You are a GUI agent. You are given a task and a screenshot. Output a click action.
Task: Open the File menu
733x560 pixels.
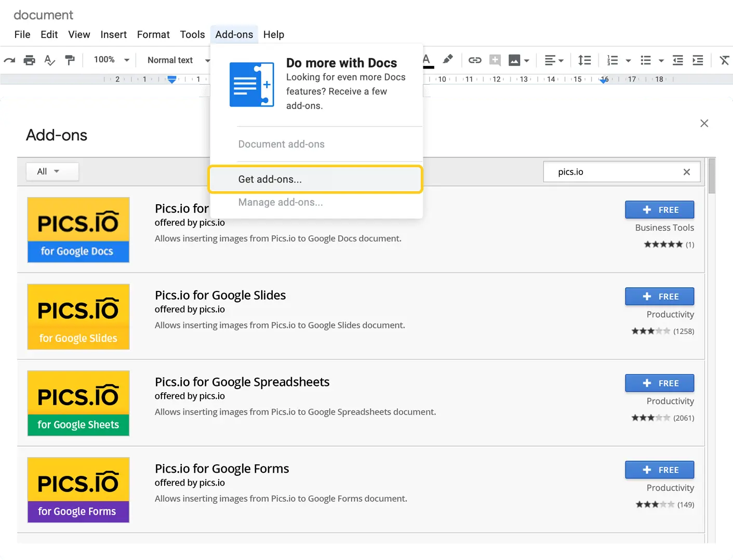pyautogui.click(x=22, y=34)
